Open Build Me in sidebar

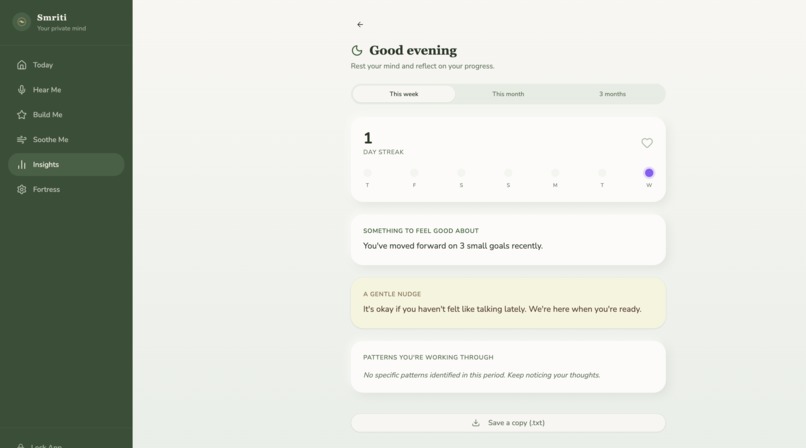66,115
